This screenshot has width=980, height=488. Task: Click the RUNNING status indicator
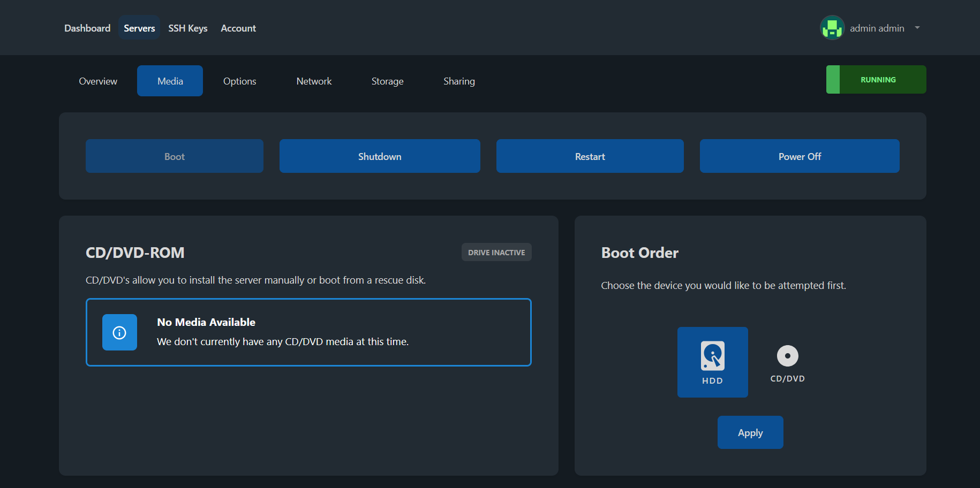(x=876, y=80)
